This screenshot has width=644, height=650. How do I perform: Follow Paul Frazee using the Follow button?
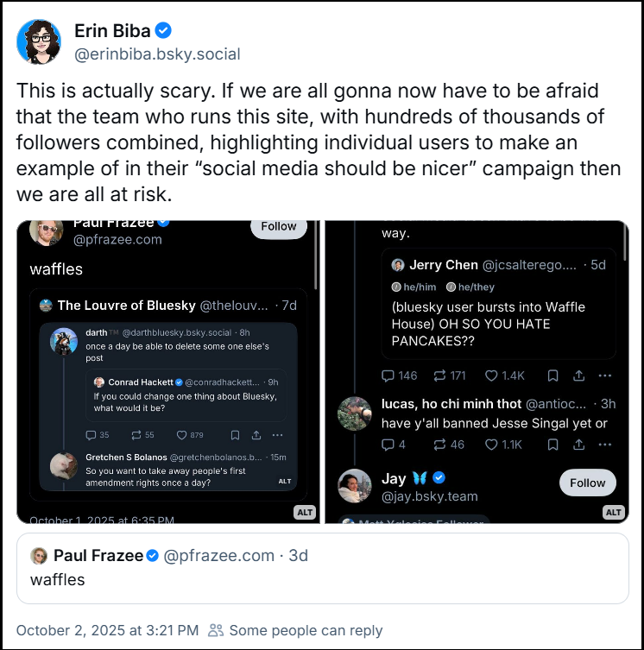coord(278,226)
